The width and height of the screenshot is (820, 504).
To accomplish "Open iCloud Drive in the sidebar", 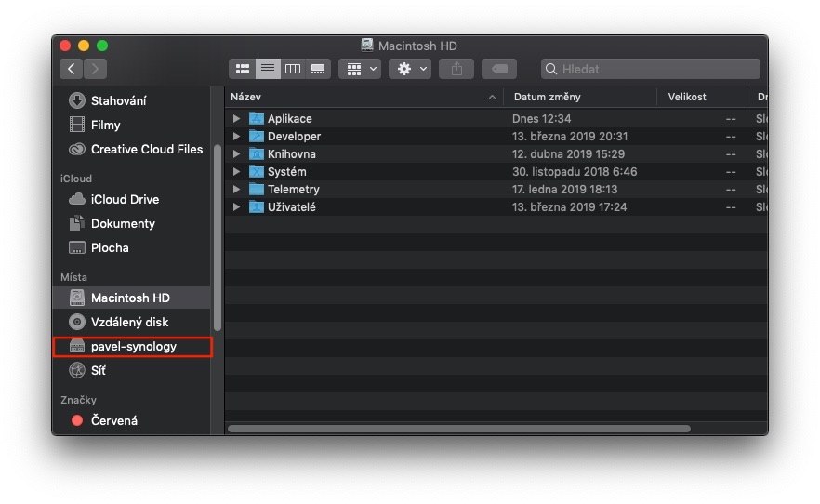I will [x=125, y=199].
